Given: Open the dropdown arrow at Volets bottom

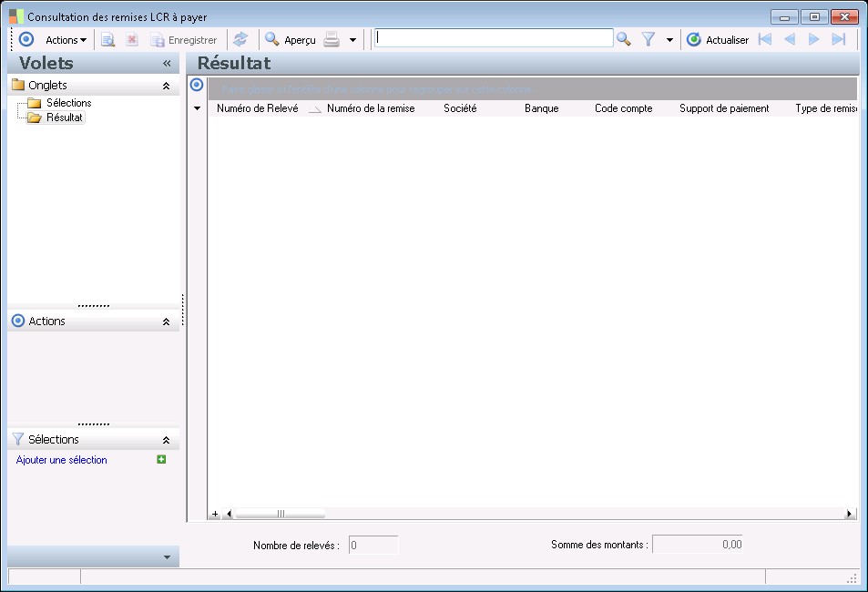Looking at the screenshot, I should pos(168,557).
